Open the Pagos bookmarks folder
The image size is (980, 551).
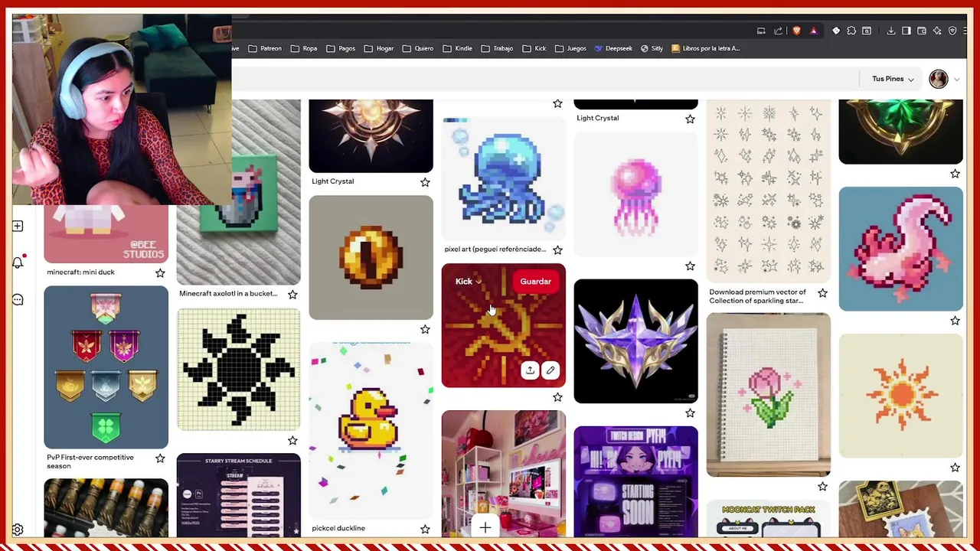click(x=341, y=48)
